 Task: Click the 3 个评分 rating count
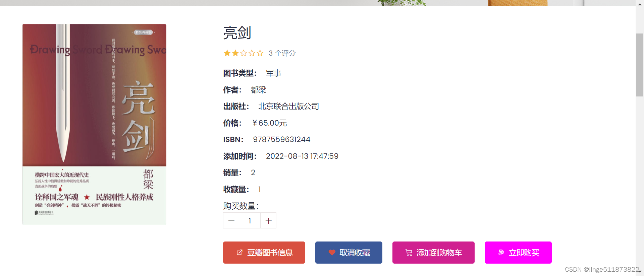click(x=282, y=53)
